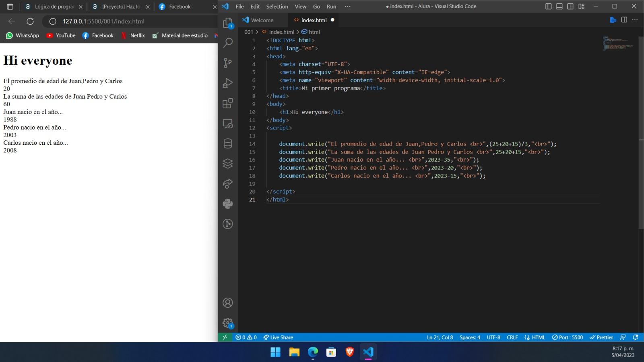644x362 pixels.
Task: Click line number 14 in the gutter
Action: pos(252,144)
